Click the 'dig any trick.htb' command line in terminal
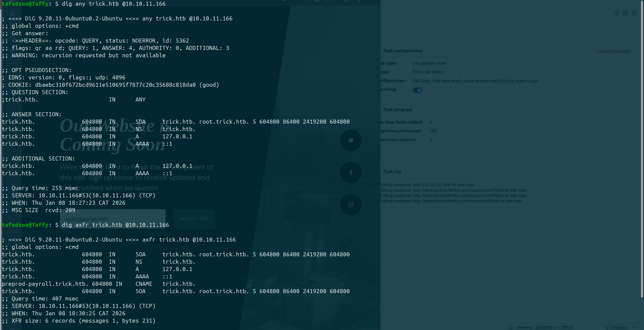644x330 pixels. tap(84, 4)
